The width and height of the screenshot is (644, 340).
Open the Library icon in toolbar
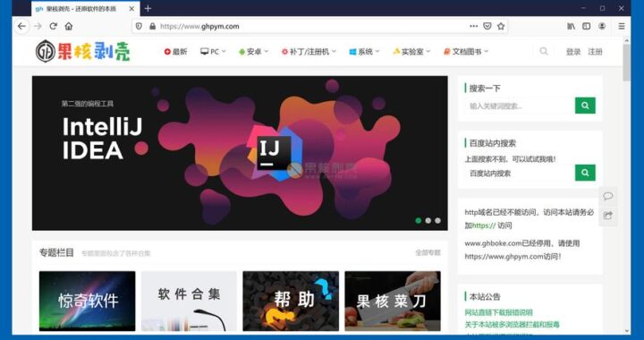[x=571, y=26]
